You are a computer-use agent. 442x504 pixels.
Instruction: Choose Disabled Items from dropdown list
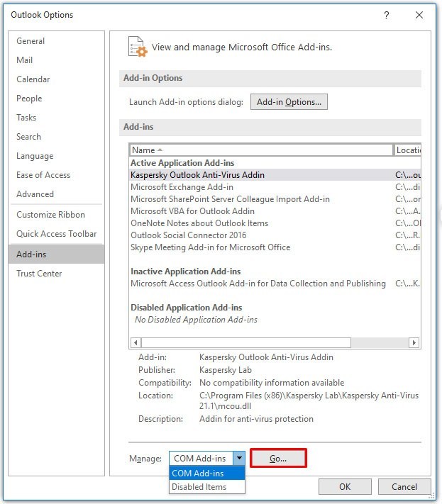[207, 487]
